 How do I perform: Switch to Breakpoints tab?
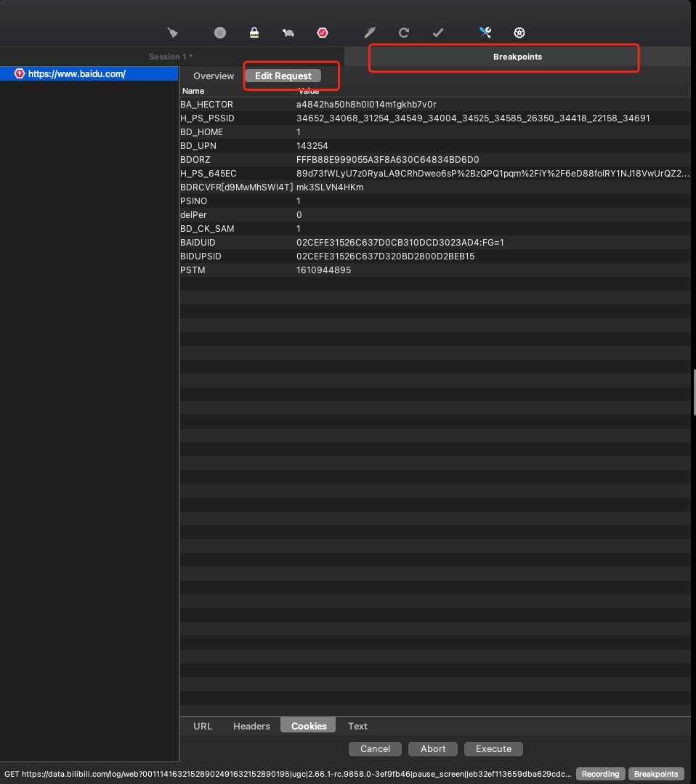click(517, 57)
